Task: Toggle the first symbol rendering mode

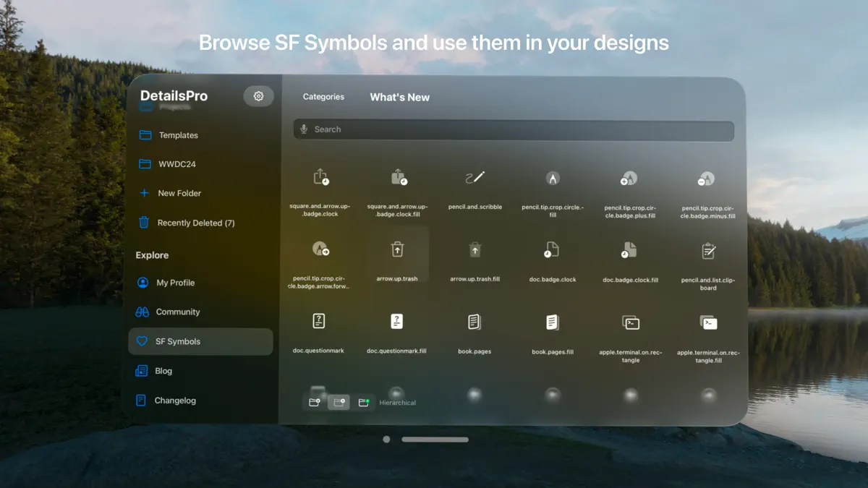Action: click(x=314, y=402)
